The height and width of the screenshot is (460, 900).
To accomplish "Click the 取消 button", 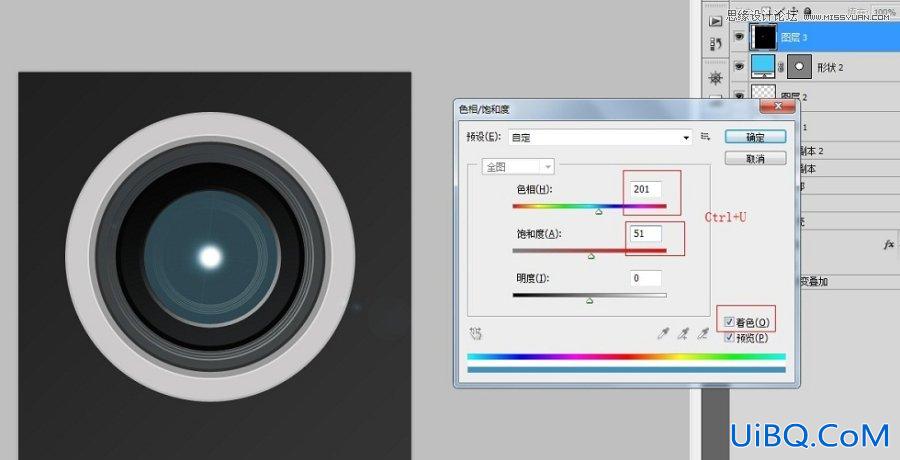I will [755, 159].
